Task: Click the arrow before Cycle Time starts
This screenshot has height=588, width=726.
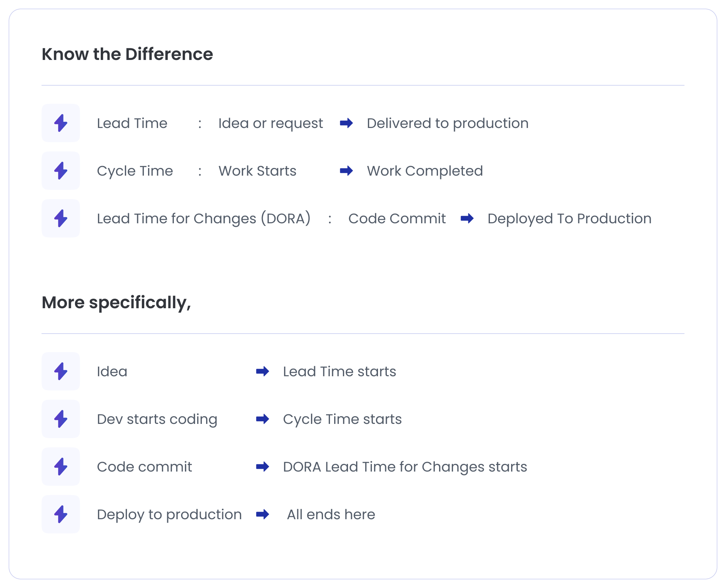Action: point(262,419)
